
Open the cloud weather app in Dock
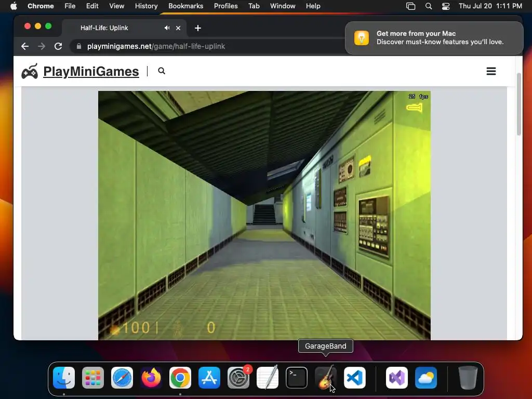point(426,378)
